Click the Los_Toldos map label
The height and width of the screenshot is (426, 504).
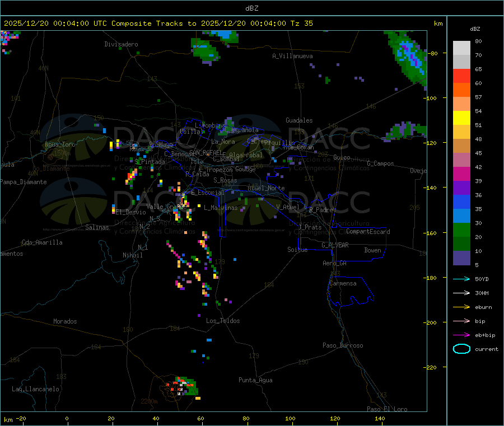click(223, 321)
